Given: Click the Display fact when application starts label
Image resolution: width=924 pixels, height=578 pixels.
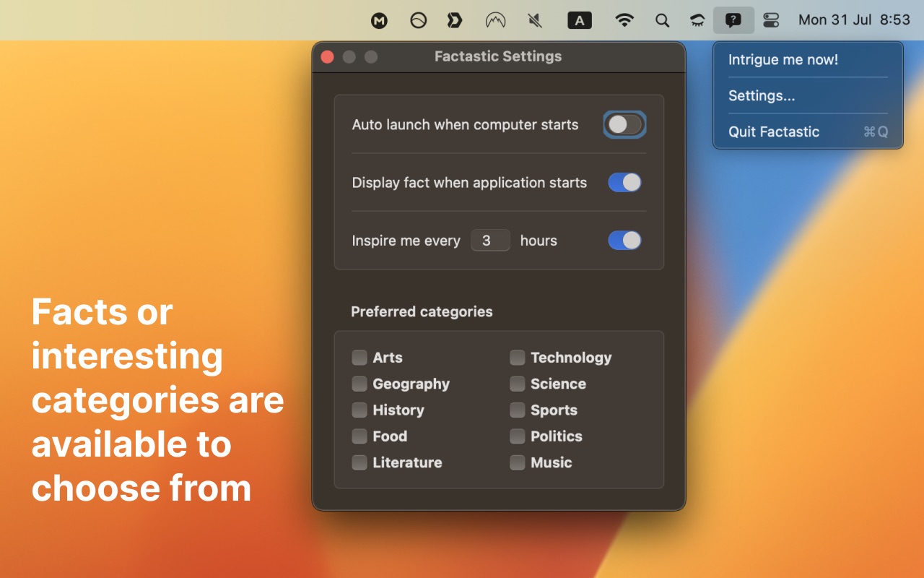Looking at the screenshot, I should tap(469, 183).
